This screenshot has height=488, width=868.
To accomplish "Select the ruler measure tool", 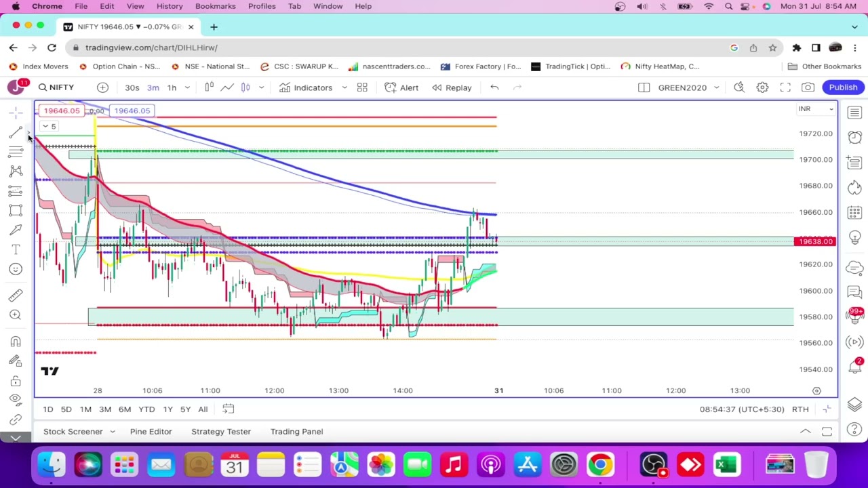I will tap(16, 295).
